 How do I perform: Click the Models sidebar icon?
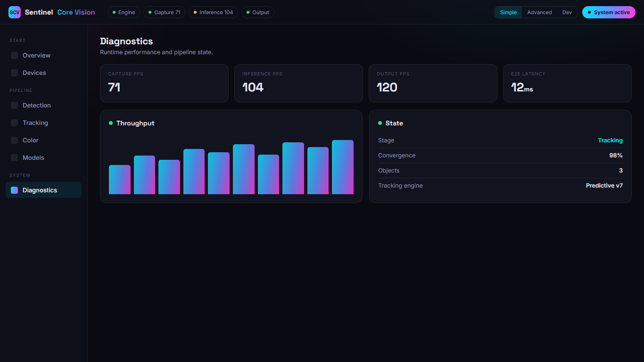point(15,158)
